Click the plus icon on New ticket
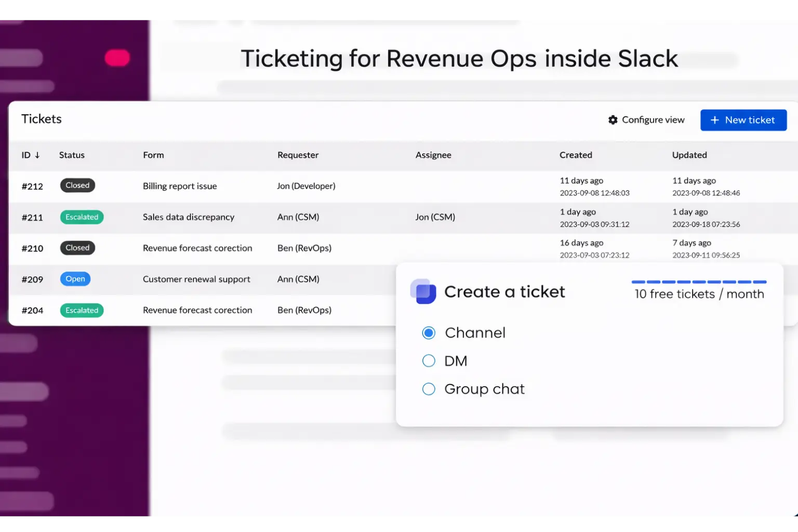The width and height of the screenshot is (798, 532). click(x=715, y=120)
